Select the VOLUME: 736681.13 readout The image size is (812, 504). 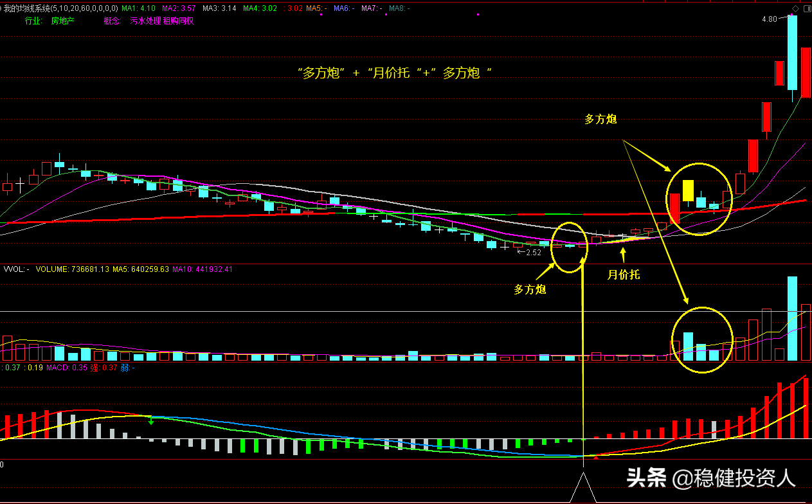click(71, 269)
